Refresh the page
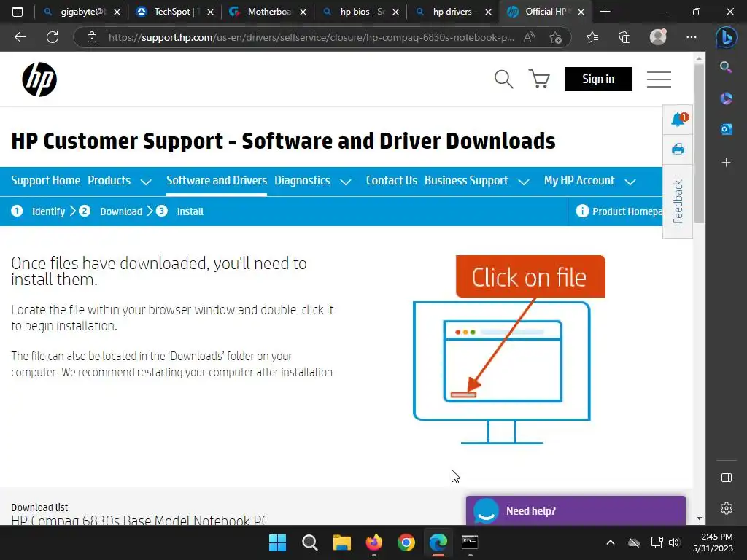Image resolution: width=747 pixels, height=560 pixels. (53, 37)
